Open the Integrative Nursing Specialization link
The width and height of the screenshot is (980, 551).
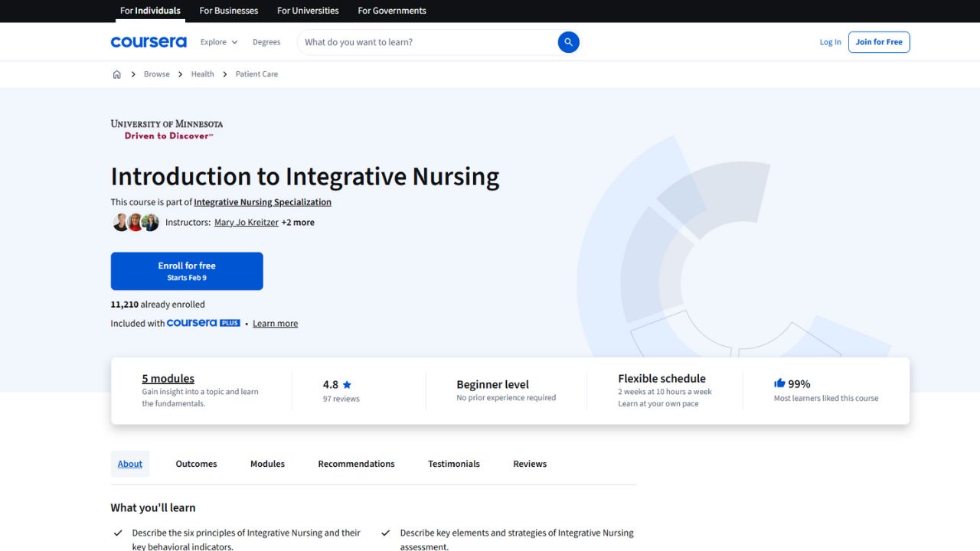coord(262,202)
